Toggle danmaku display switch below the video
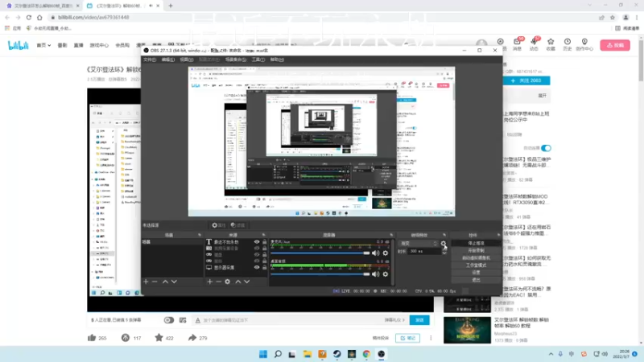644x362 pixels. (x=169, y=320)
